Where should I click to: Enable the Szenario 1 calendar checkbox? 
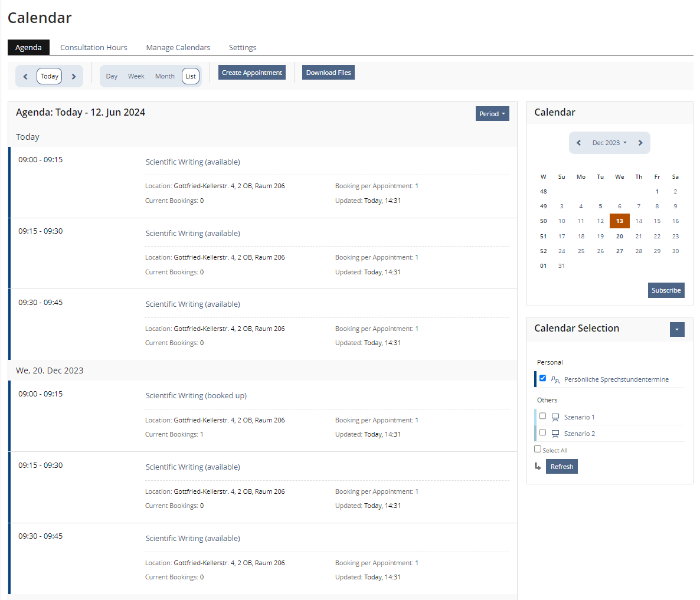pyautogui.click(x=543, y=416)
